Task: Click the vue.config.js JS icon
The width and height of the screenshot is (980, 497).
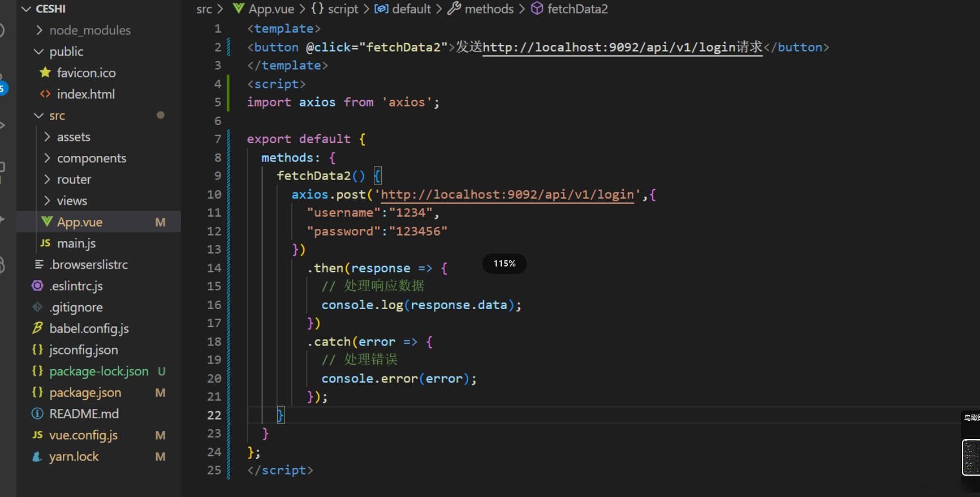Action: click(x=38, y=435)
